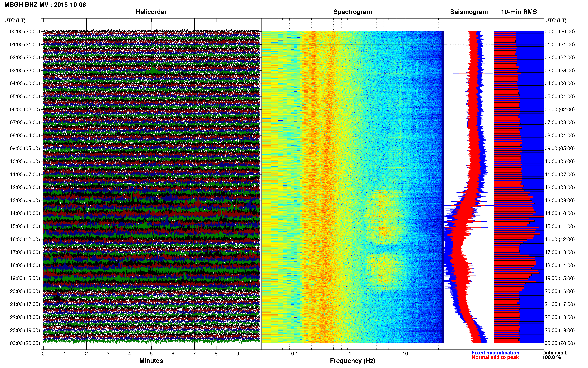Select '09:00 (05:00)' on the RMS-side time axis

(x=560, y=148)
